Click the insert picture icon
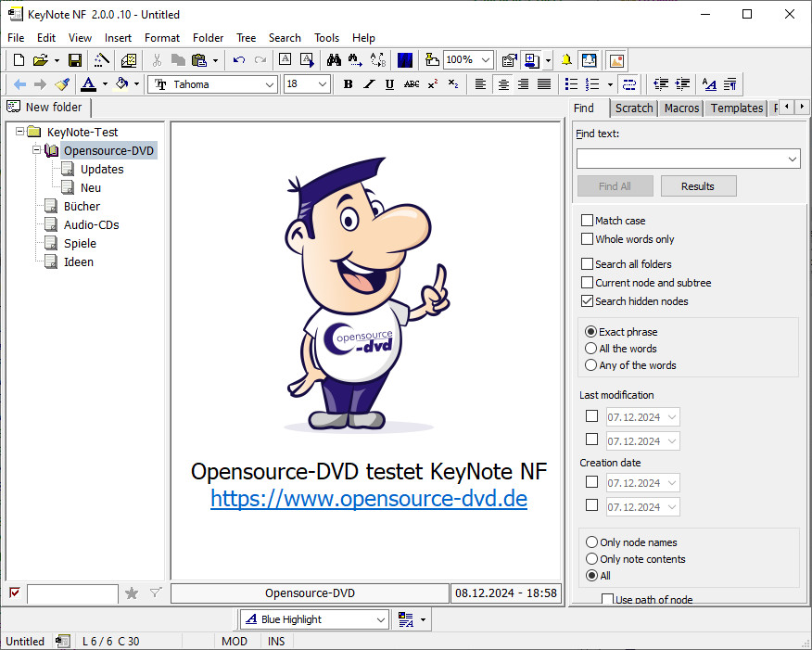The width and height of the screenshot is (812, 650). [616, 60]
